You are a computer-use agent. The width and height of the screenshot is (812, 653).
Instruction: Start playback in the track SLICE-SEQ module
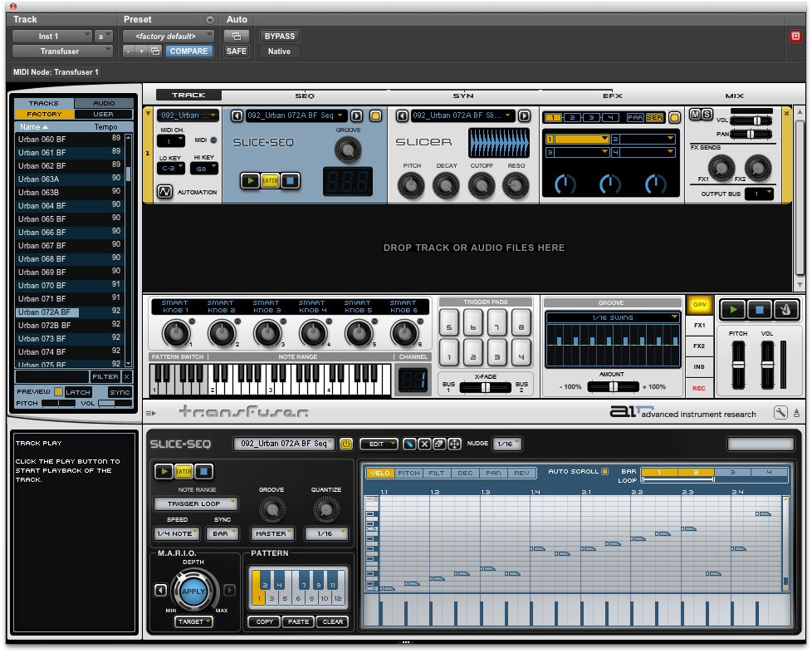click(251, 180)
